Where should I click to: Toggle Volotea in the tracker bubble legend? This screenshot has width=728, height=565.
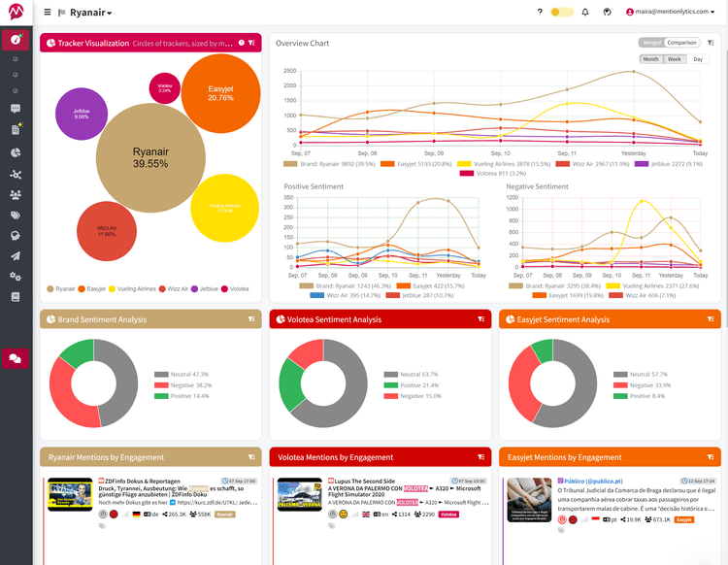[235, 288]
